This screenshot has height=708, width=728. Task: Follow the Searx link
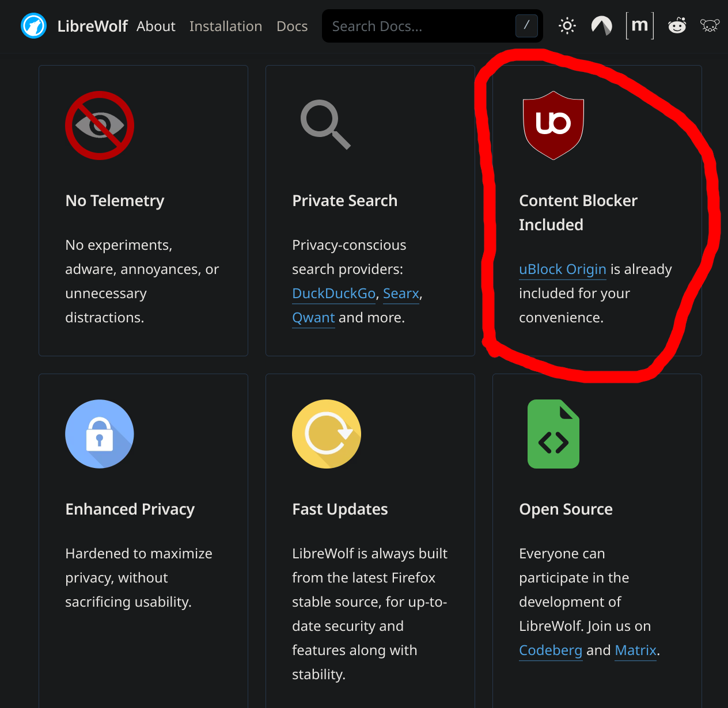(x=401, y=294)
